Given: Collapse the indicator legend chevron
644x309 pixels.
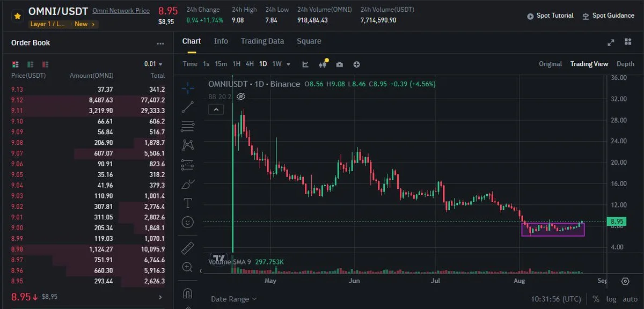Looking at the screenshot, I should [216, 110].
